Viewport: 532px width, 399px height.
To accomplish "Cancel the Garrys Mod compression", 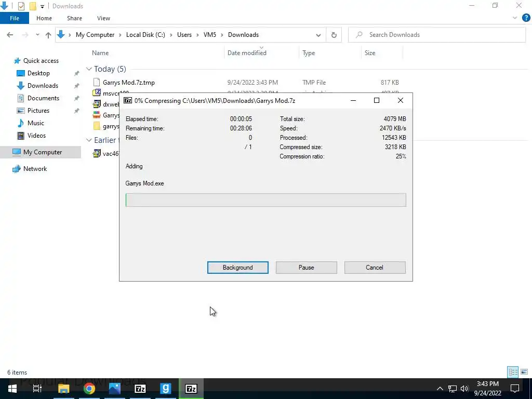I will tap(375, 268).
